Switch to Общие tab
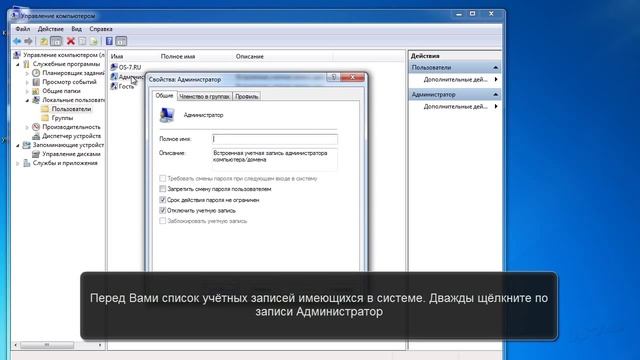Image resolution: width=640 pixels, height=360 pixels. pyautogui.click(x=164, y=96)
